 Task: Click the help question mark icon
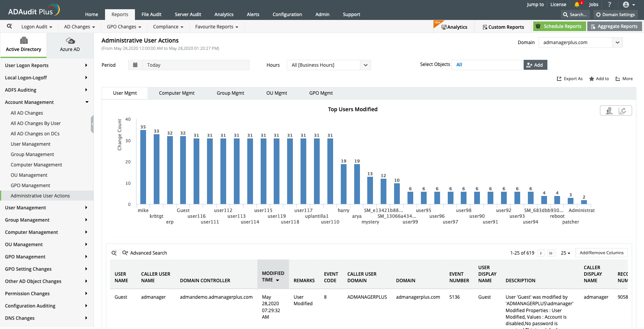[x=609, y=5]
